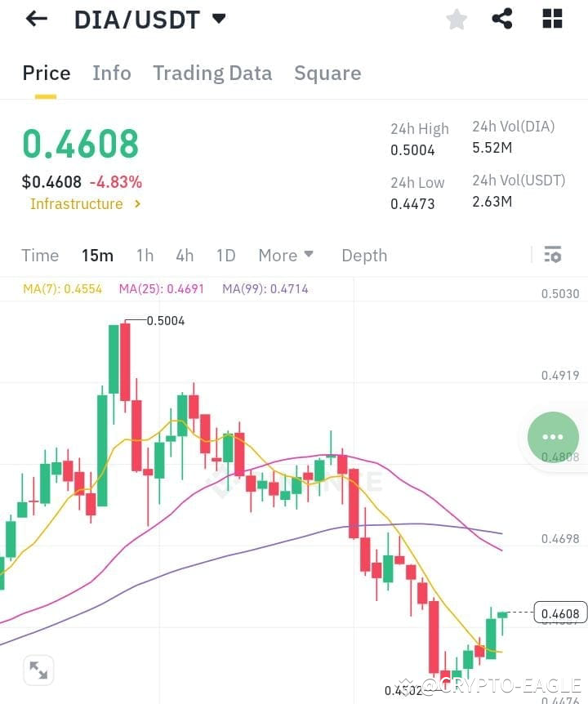Expand the chart to fullscreen mode
This screenshot has width=588, height=704.
(38, 670)
